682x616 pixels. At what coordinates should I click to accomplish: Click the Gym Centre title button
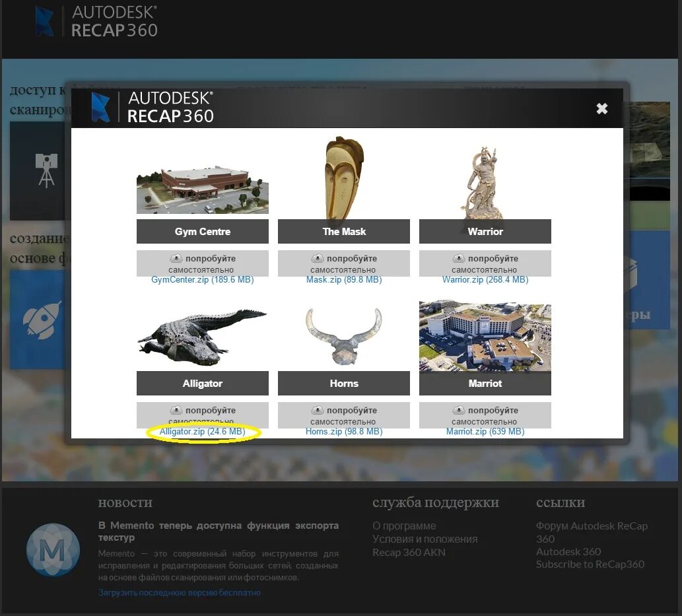[x=202, y=232]
